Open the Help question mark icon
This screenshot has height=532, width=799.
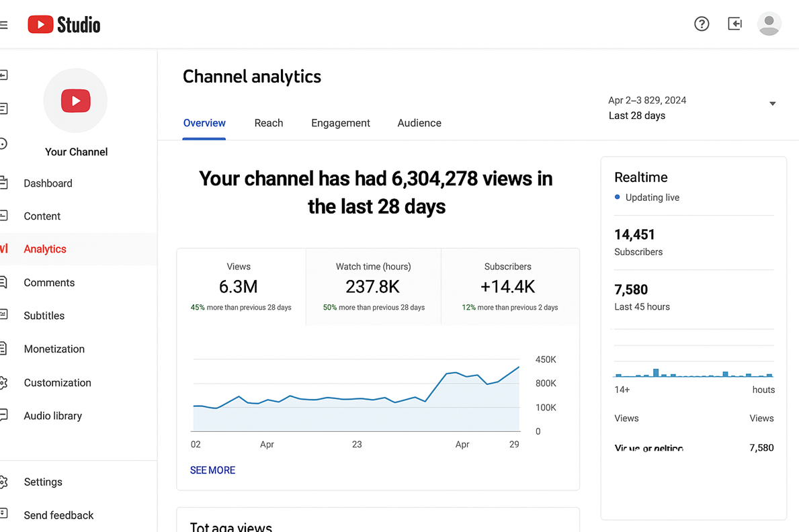[x=702, y=24]
